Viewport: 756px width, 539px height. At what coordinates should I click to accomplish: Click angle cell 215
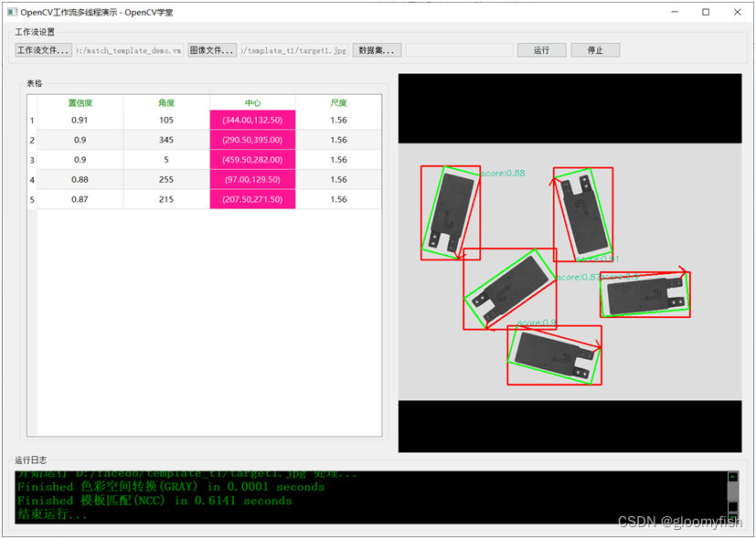[166, 199]
